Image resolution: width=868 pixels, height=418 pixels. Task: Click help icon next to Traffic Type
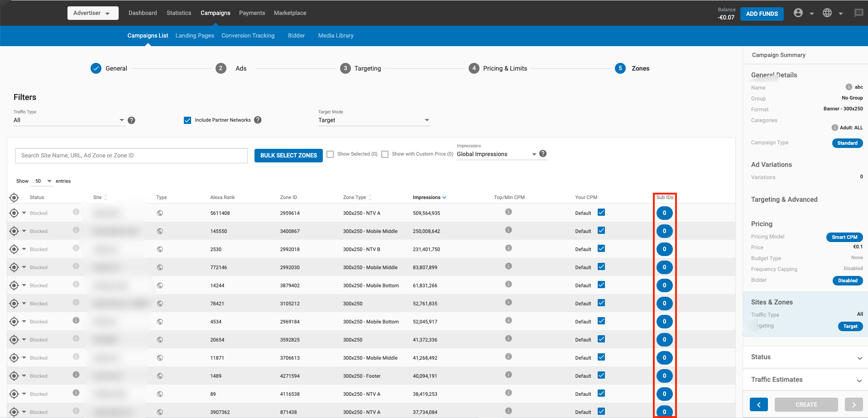click(131, 120)
